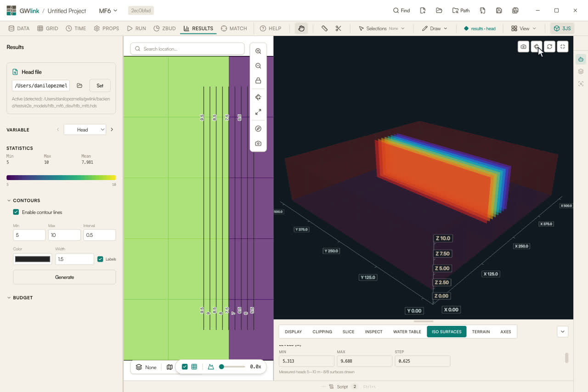Expand the Budget section

pos(20,298)
